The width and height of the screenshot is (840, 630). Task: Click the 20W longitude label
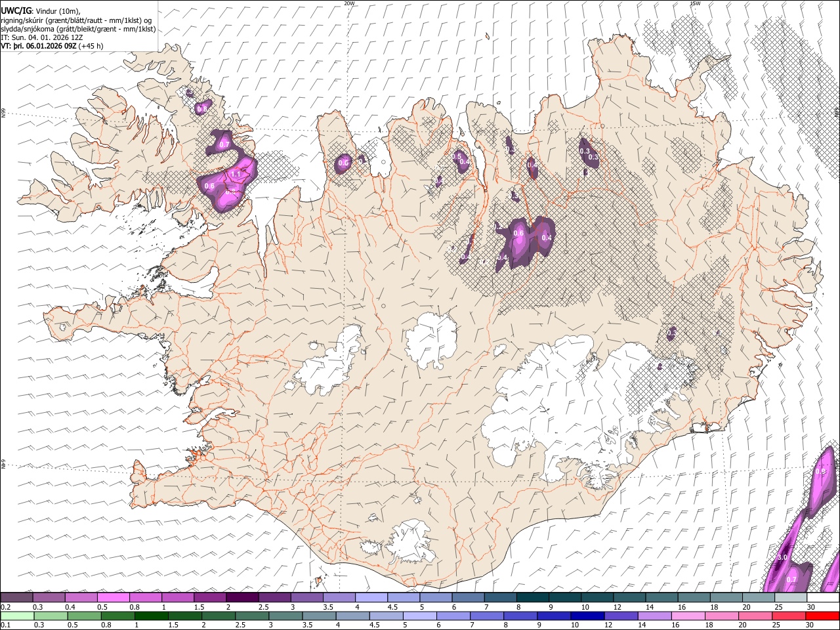click(349, 3)
